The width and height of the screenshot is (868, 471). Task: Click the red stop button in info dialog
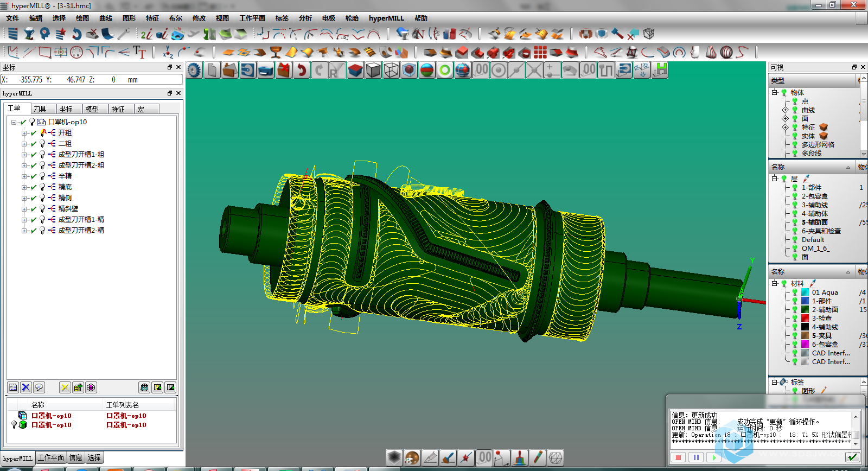point(678,457)
